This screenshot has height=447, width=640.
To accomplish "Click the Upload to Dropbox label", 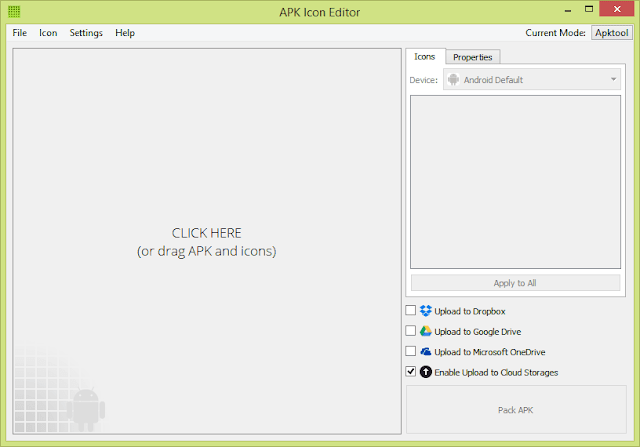I will tap(470, 311).
